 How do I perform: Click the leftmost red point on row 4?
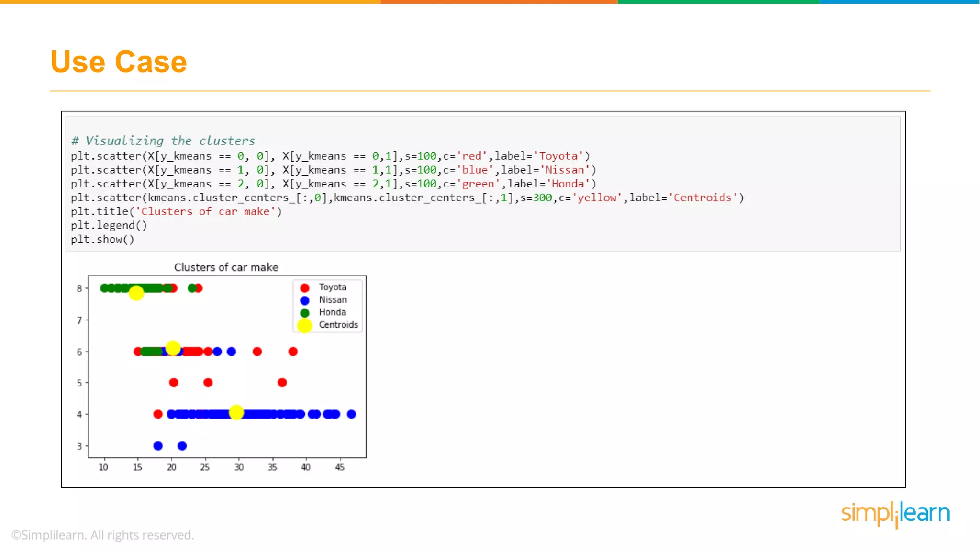pyautogui.click(x=158, y=414)
